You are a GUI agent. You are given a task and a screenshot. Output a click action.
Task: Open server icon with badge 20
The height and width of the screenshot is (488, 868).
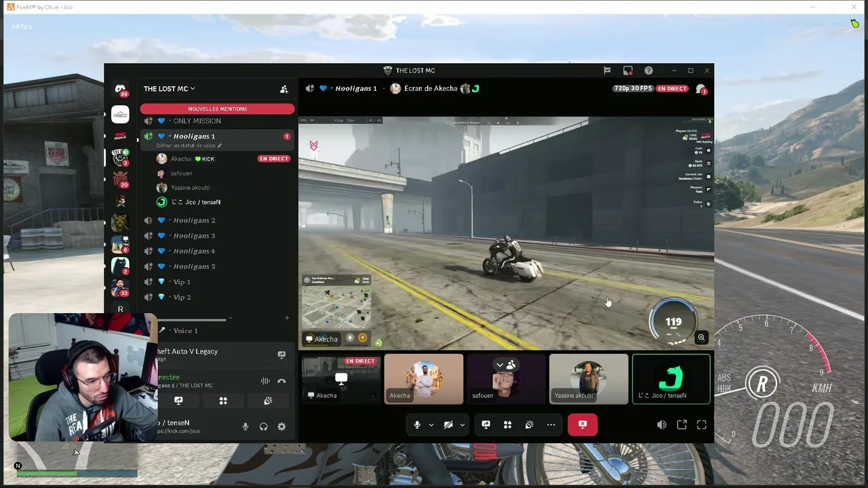pos(120,179)
